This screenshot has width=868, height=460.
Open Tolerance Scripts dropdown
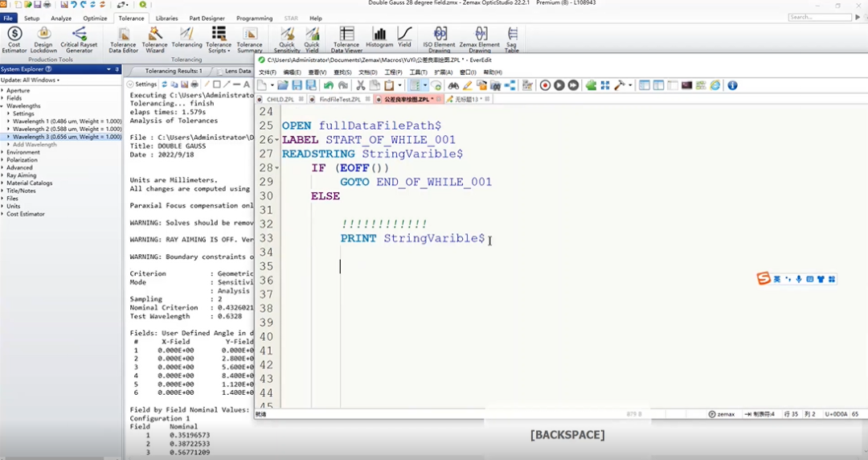(x=219, y=40)
